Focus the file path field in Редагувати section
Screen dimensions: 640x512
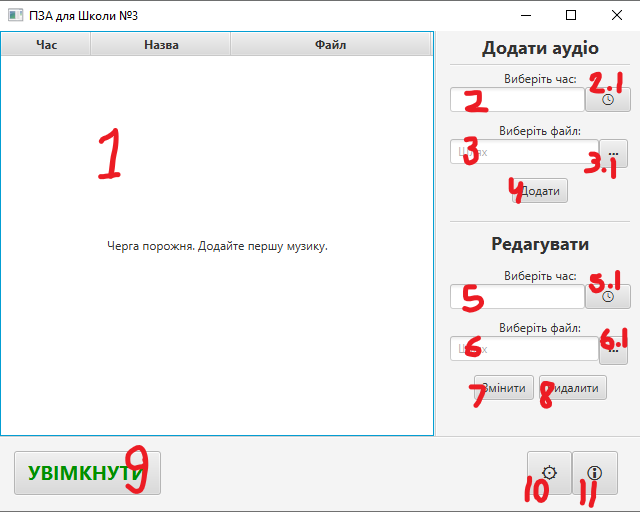(x=524, y=348)
